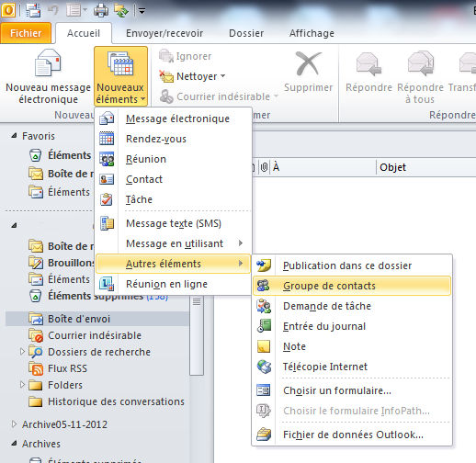This screenshot has width=476, height=463.
Task: Switch to the Accueil tab
Action: [x=84, y=33]
